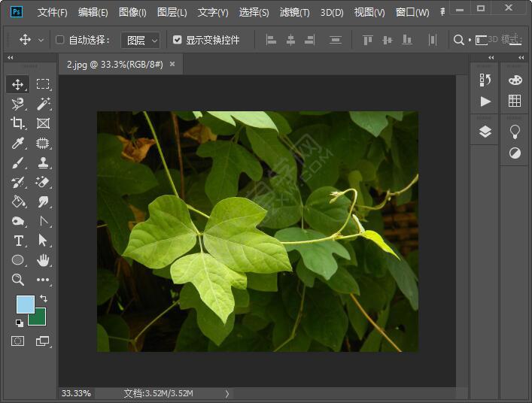
Task: Activate the Hand tool
Action: (43, 260)
